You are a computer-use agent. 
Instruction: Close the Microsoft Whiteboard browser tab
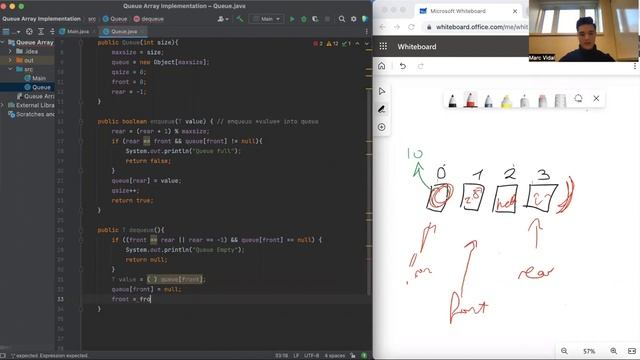pyautogui.click(x=515, y=11)
